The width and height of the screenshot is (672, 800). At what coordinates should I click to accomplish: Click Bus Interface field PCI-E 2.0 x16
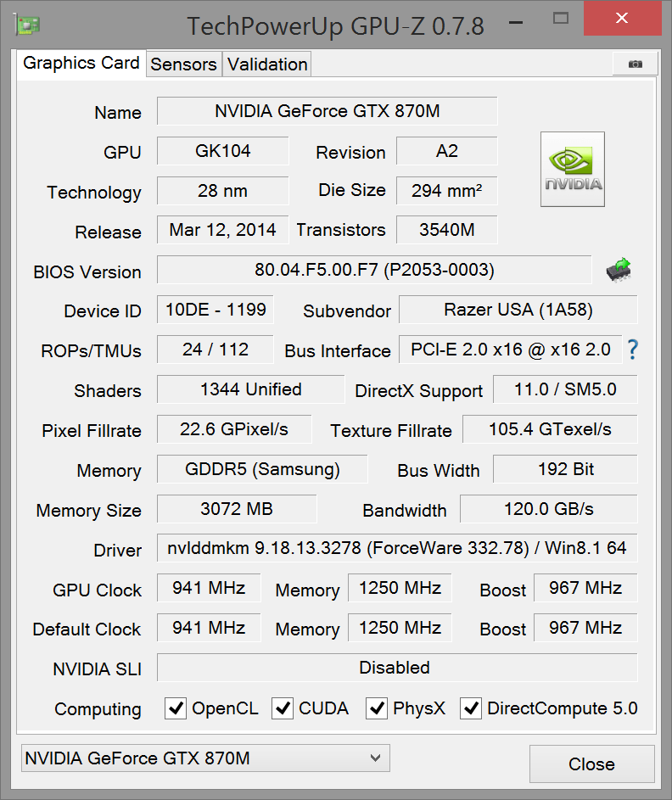(511, 350)
